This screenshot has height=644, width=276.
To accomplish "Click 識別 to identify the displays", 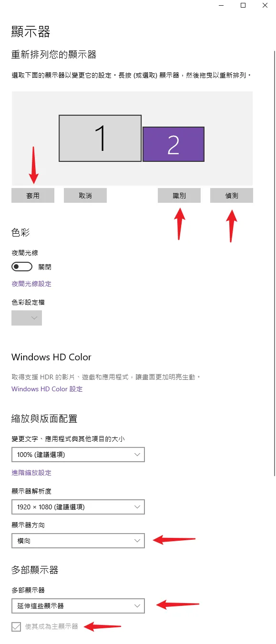I will pyautogui.click(x=179, y=196).
